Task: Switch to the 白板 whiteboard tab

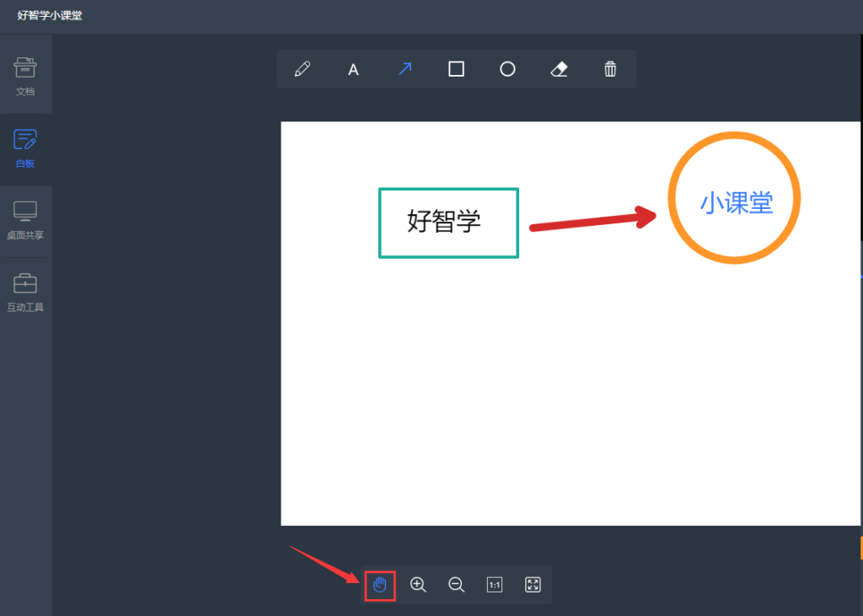Action: click(x=25, y=148)
